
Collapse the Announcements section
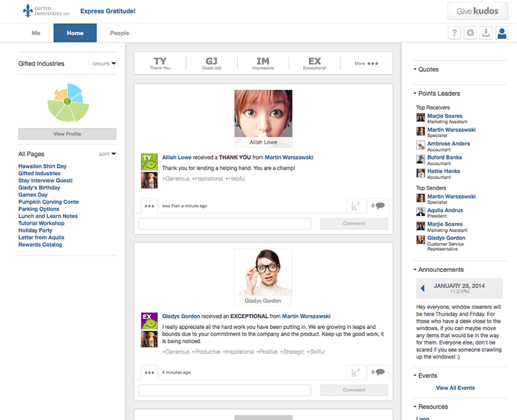coord(439,269)
